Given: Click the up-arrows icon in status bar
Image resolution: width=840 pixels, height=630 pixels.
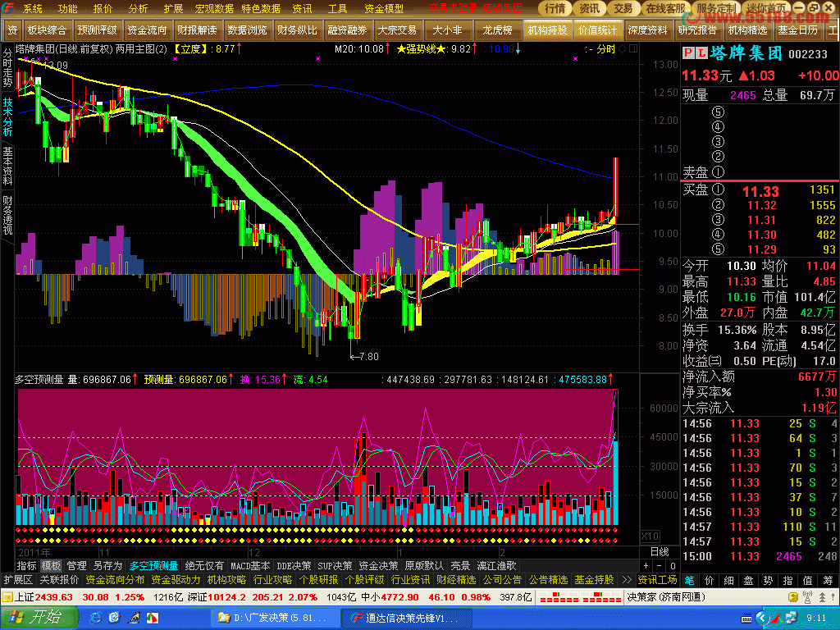Looking at the screenshot, I should pyautogui.click(x=822, y=597).
